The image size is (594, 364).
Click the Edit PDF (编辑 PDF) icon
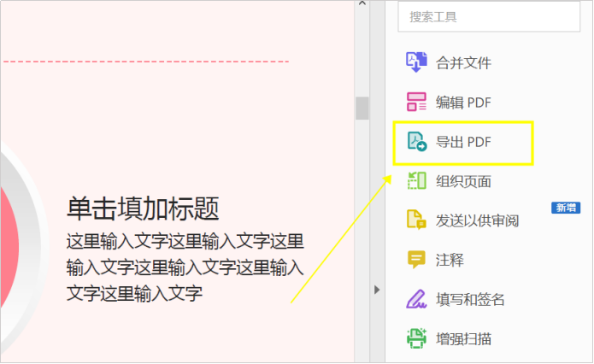tap(416, 102)
